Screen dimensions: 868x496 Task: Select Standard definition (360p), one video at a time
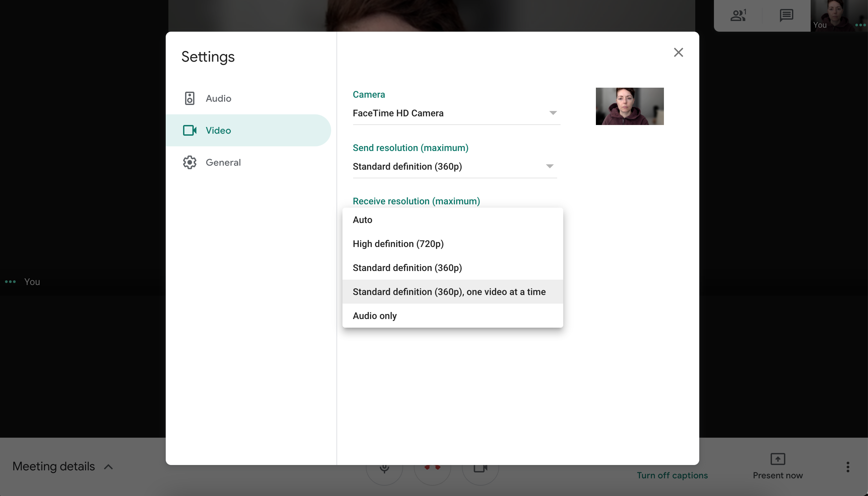pyautogui.click(x=453, y=292)
